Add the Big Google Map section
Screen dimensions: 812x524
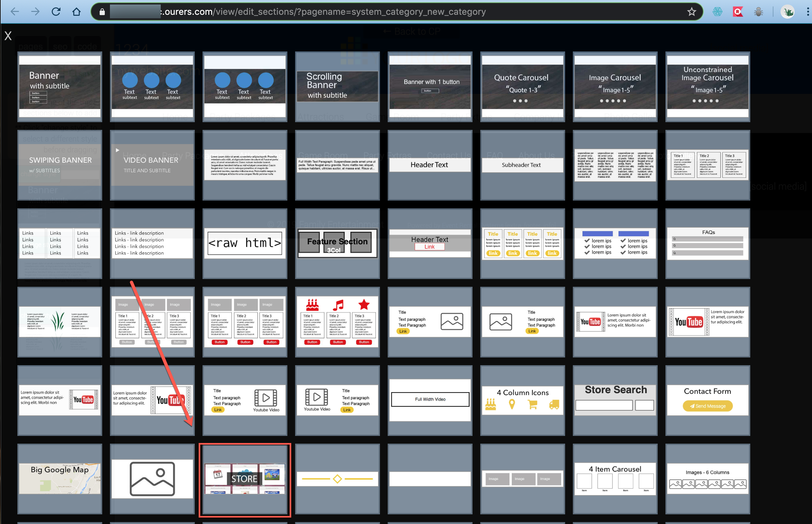tap(60, 479)
